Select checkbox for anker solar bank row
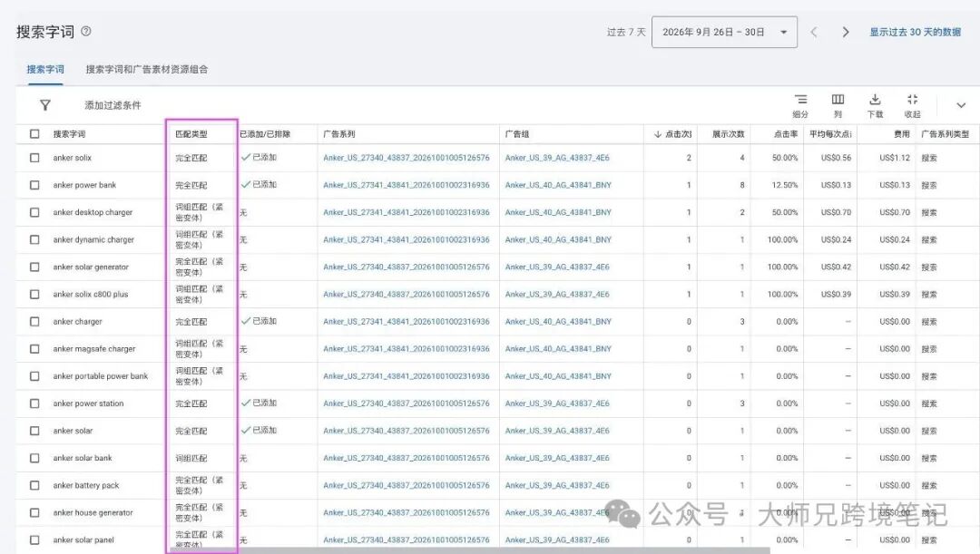The width and height of the screenshot is (980, 554). [34, 458]
